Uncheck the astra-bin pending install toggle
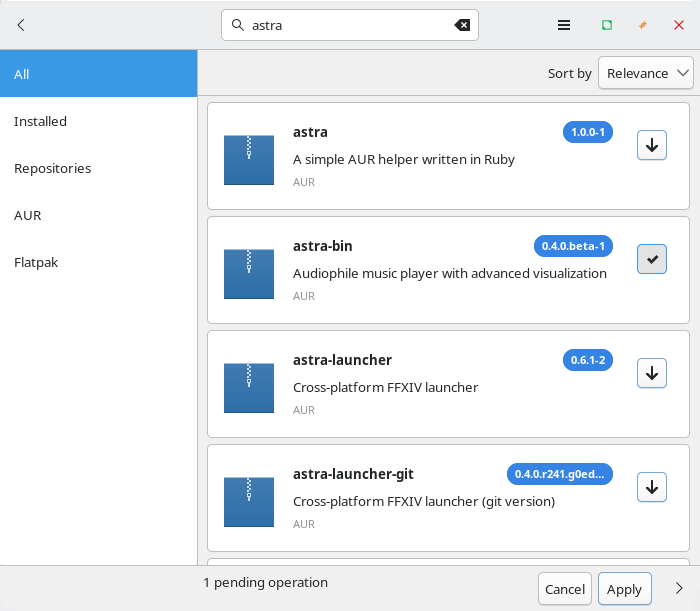The width and height of the screenshot is (700, 611). 651,259
